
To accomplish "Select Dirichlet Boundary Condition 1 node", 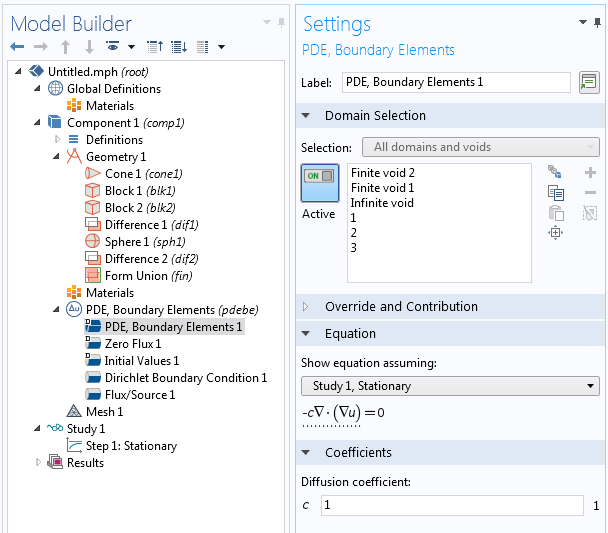I will click(x=185, y=378).
